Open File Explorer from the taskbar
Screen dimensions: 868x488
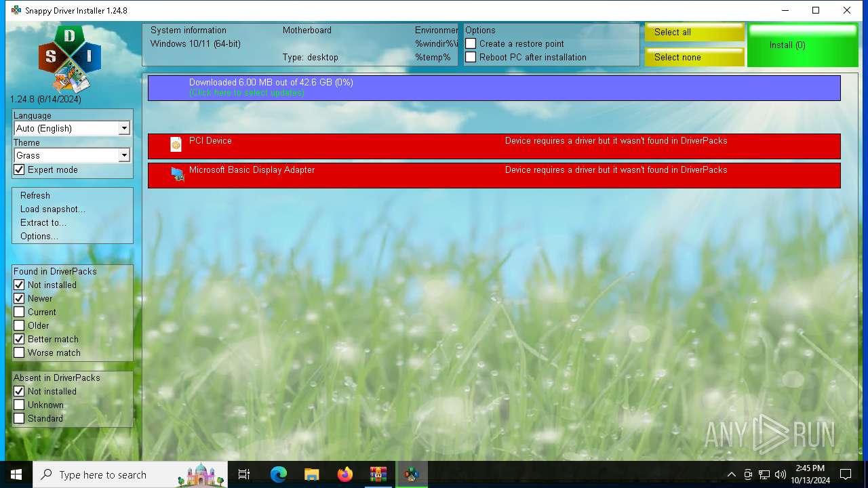[x=311, y=474]
